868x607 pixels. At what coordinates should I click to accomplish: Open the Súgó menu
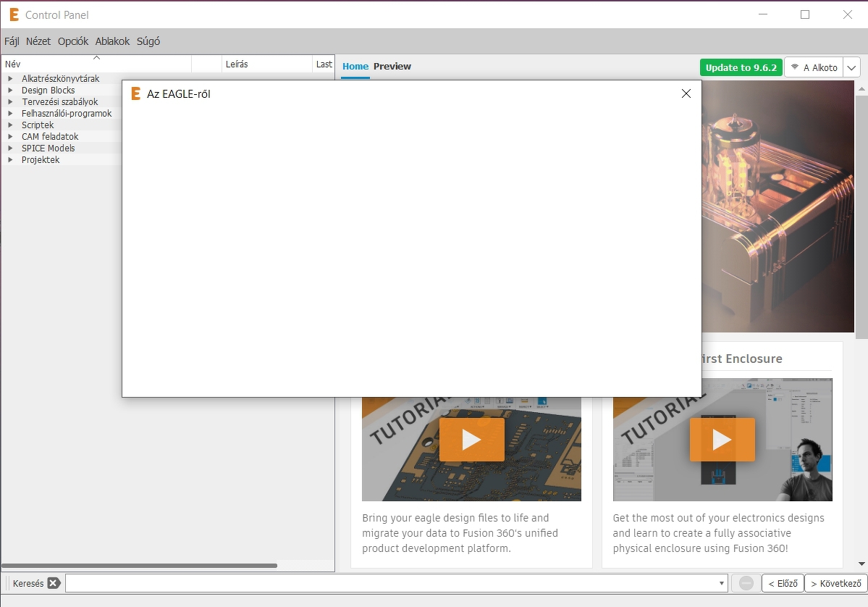coord(148,41)
